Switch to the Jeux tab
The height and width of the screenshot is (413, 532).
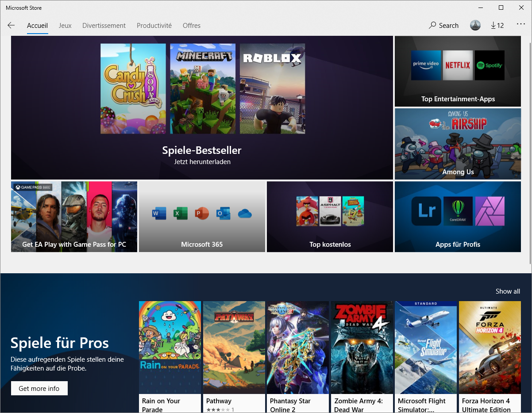tap(65, 26)
